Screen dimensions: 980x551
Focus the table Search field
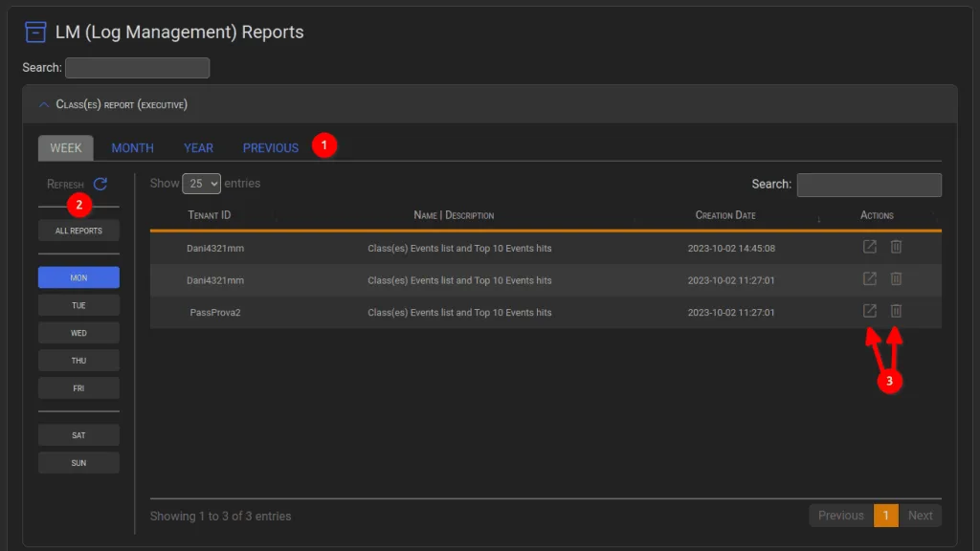tap(869, 185)
